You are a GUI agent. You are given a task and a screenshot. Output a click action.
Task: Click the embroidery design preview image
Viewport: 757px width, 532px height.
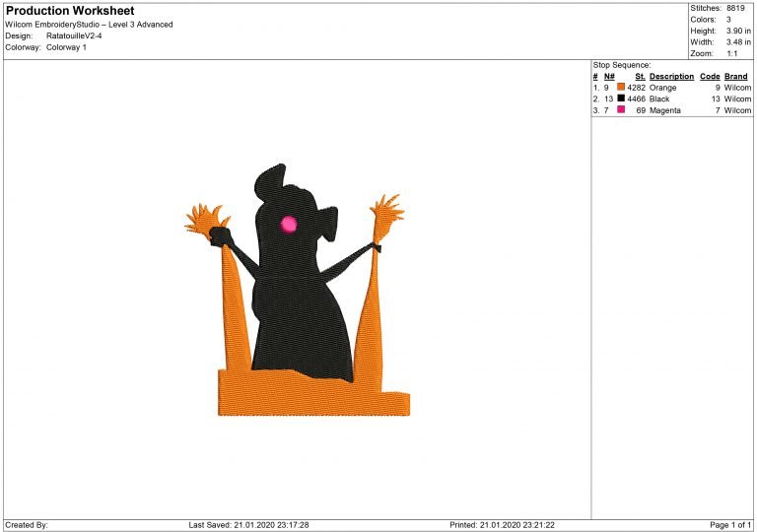coord(298,290)
